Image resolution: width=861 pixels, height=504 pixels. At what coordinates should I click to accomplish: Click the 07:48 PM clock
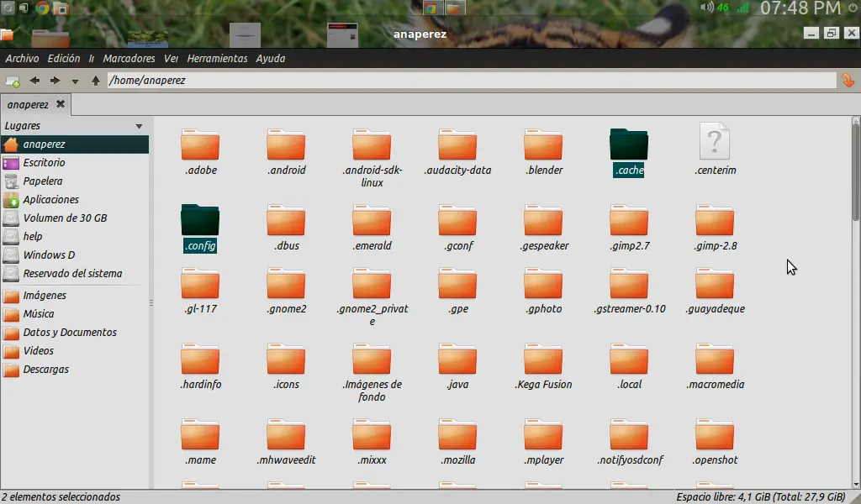pos(800,8)
